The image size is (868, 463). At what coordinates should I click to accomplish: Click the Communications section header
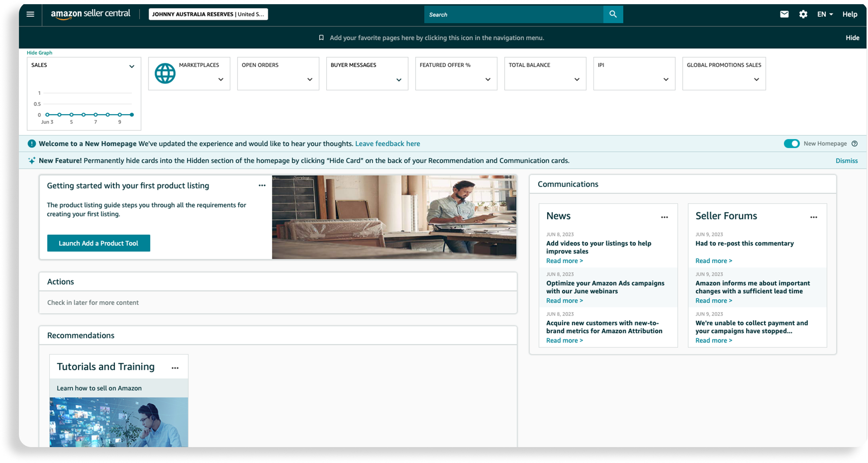(x=568, y=184)
